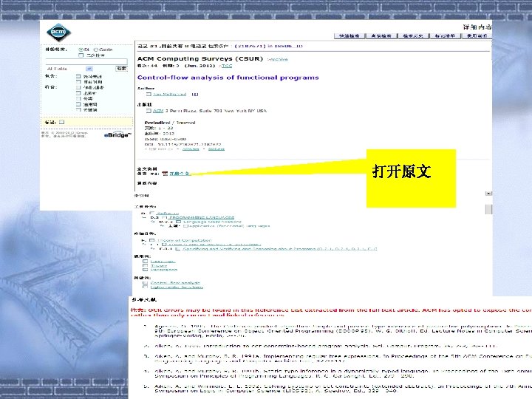The width and height of the screenshot is (532, 399).
Task: Select the DL radio button
Action: [81, 50]
